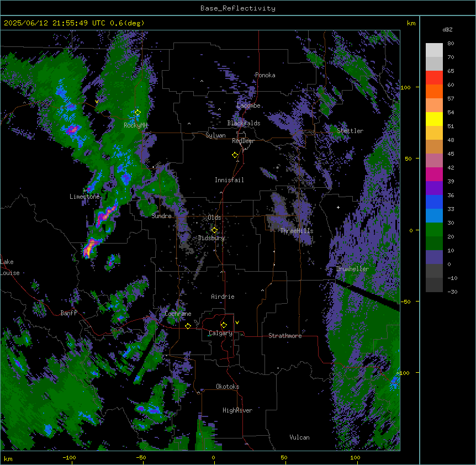Select the red 65-60 dBZ legend swatch
The image size is (476, 465).
[434, 78]
